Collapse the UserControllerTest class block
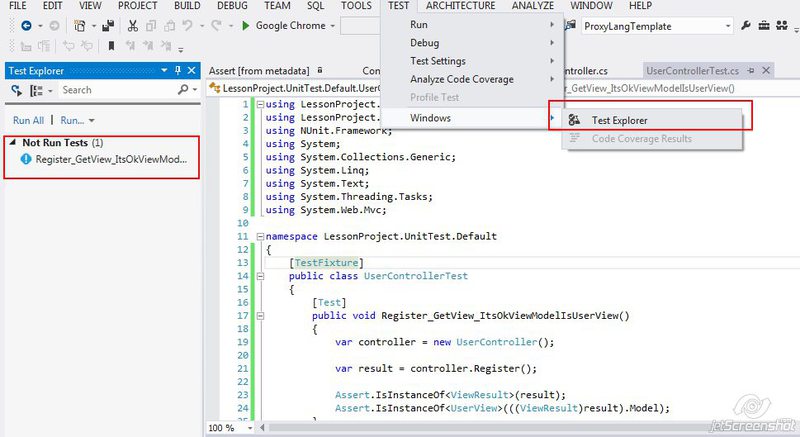Image resolution: width=800 pixels, height=437 pixels. 260,276
